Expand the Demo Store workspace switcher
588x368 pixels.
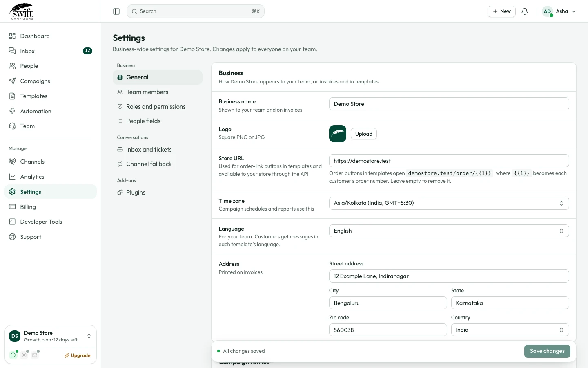tap(51, 336)
